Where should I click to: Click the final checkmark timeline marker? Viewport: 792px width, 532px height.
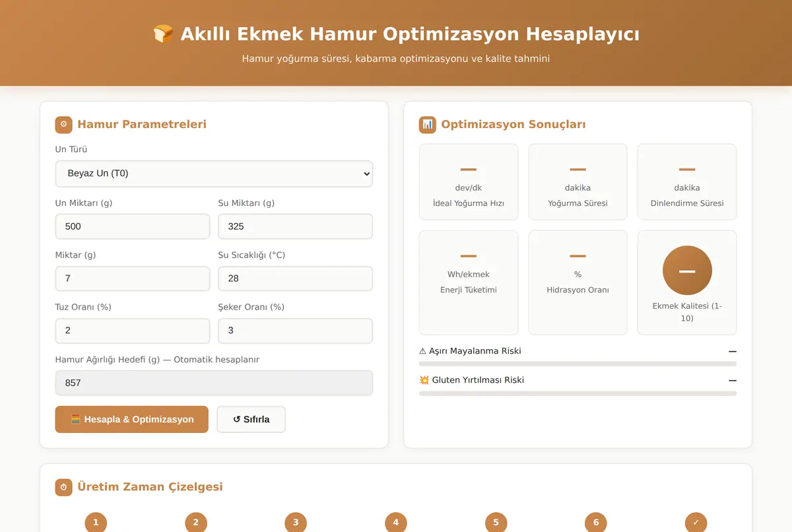pos(696,522)
